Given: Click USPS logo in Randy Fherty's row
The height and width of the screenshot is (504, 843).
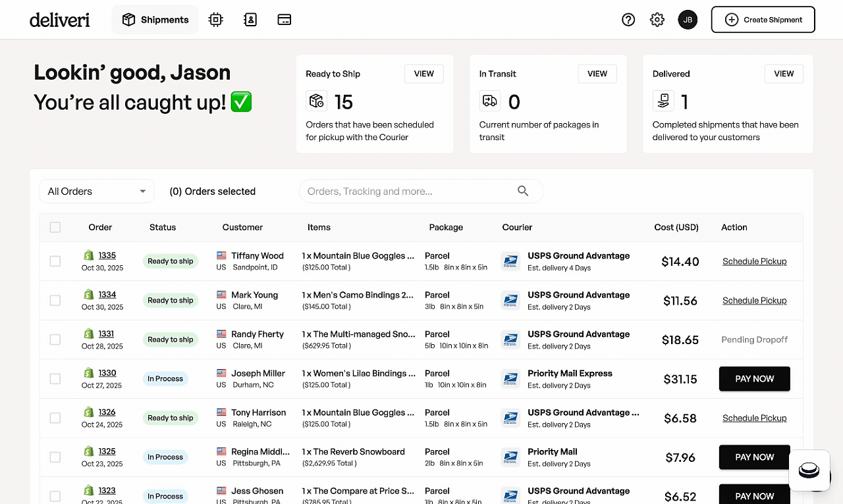Looking at the screenshot, I should click(x=510, y=340).
